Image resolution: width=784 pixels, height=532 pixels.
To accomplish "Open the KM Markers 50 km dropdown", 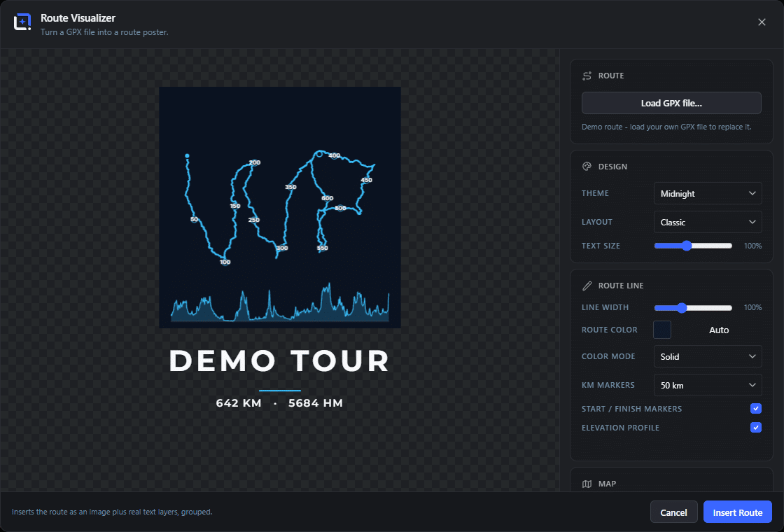I will click(x=708, y=385).
